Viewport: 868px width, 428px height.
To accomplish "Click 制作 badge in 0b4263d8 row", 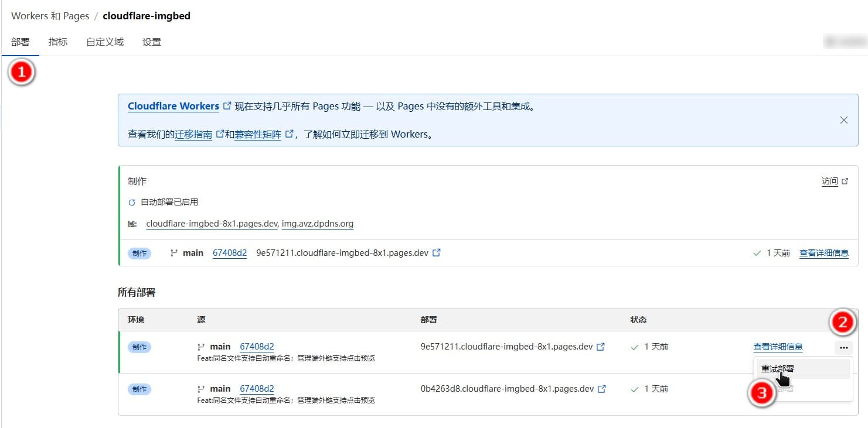I will tap(139, 389).
